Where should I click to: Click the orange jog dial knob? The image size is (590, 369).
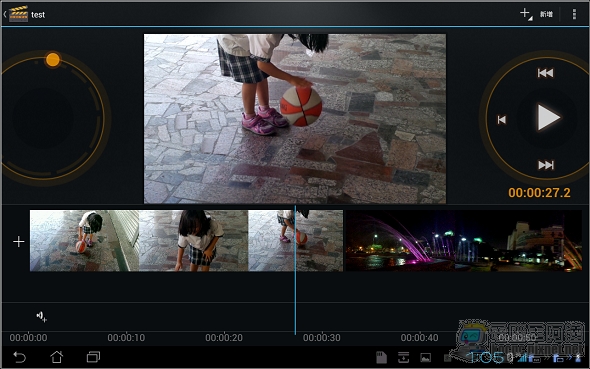click(53, 59)
